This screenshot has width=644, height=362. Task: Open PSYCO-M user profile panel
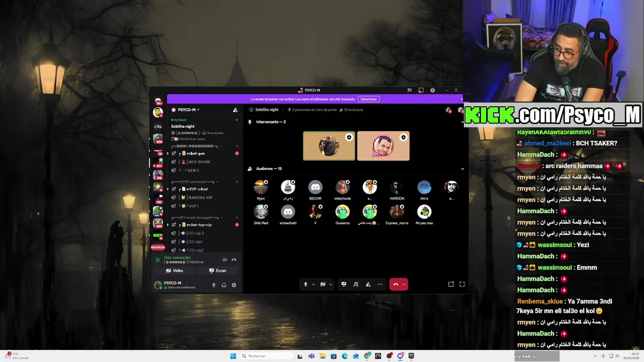(175, 285)
